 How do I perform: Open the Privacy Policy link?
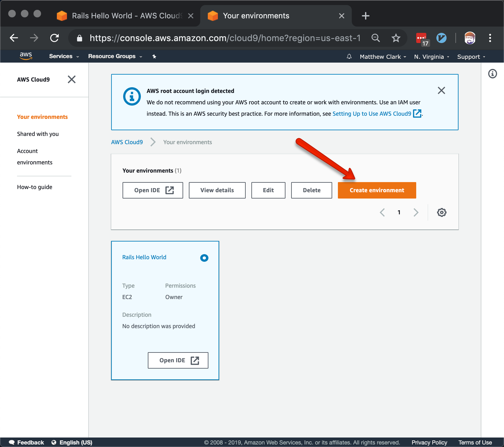coord(429,443)
